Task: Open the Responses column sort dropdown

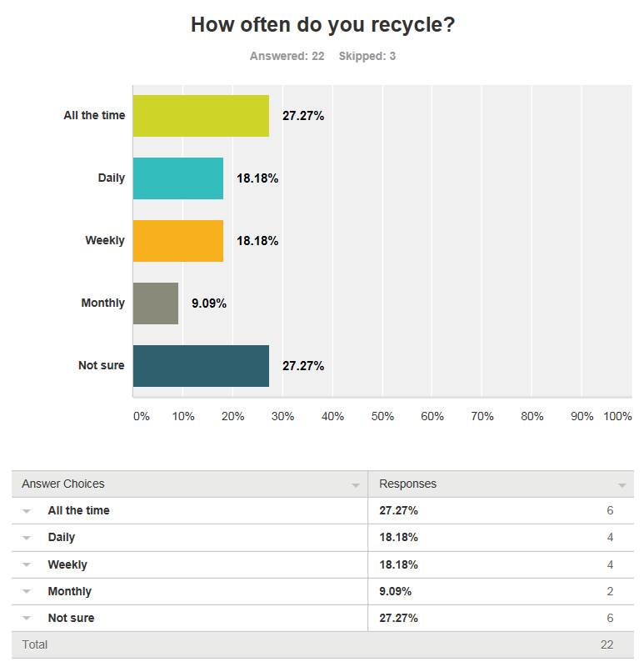Action: 622,484
